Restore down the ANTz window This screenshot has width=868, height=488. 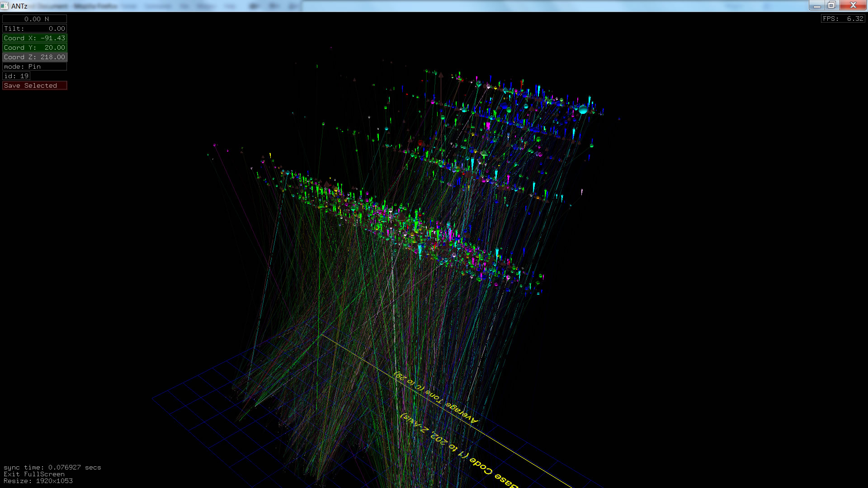[x=832, y=5]
